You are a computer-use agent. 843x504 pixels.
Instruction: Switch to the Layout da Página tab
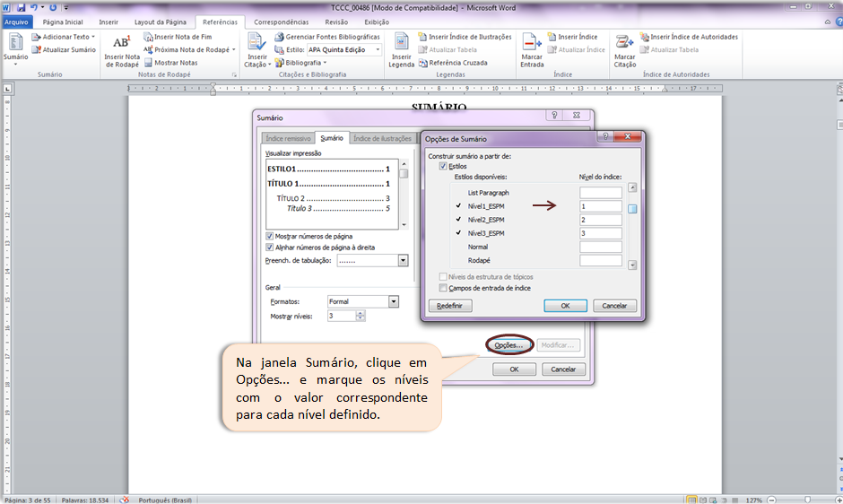[161, 22]
